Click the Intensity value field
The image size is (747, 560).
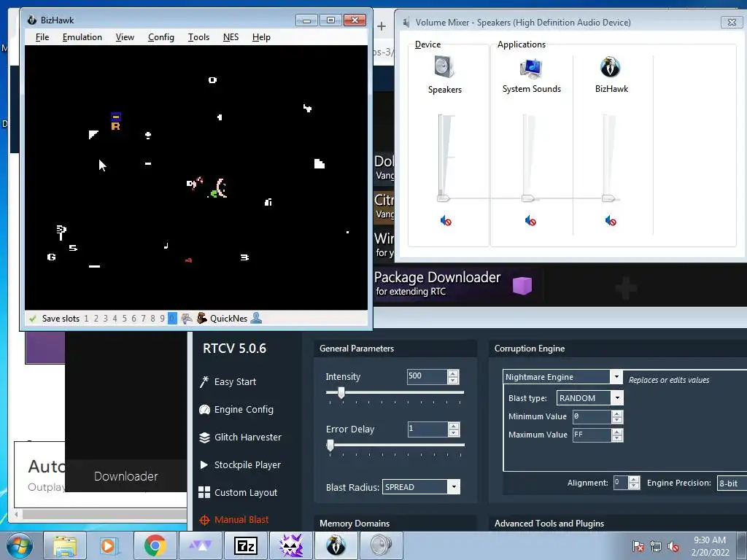tap(427, 376)
